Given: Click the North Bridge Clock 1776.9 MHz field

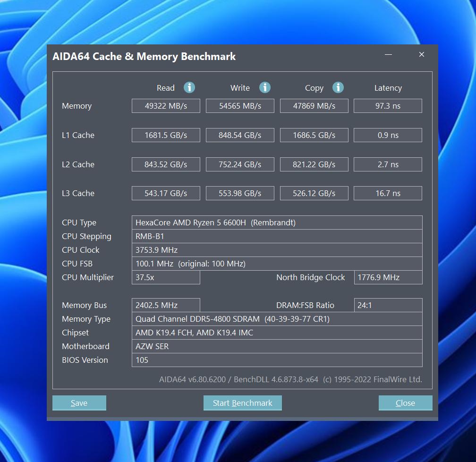Looking at the screenshot, I should [x=388, y=277].
